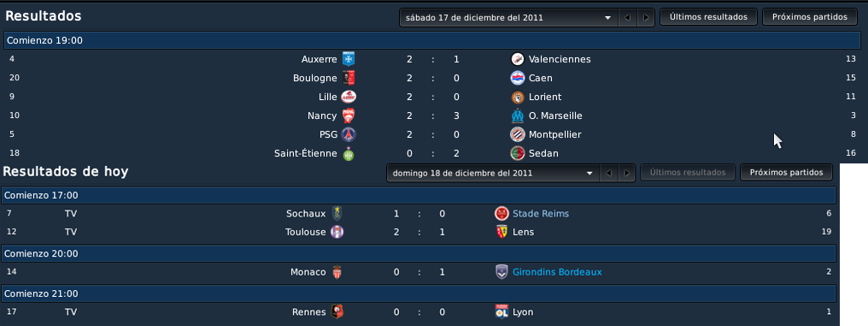Open the sábado 17 de diciembre date dropdown

pyautogui.click(x=508, y=17)
